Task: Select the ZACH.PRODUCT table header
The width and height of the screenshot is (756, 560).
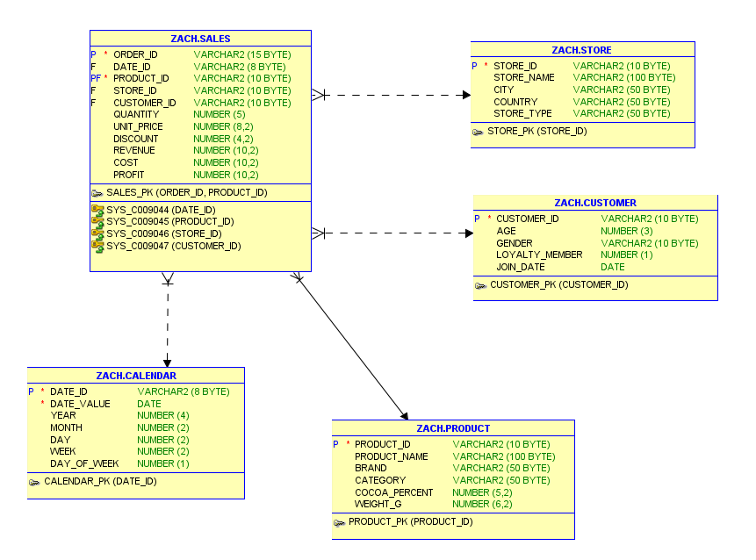Action: coord(453,428)
